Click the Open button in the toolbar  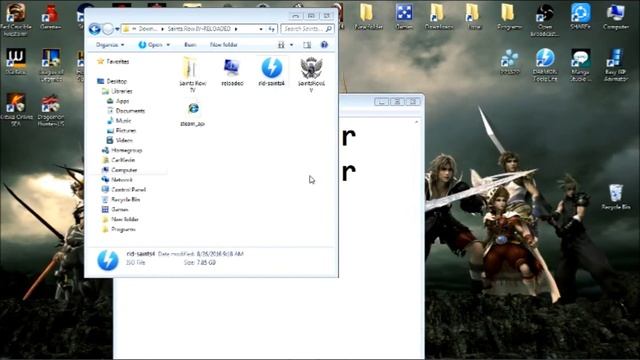tap(150, 45)
